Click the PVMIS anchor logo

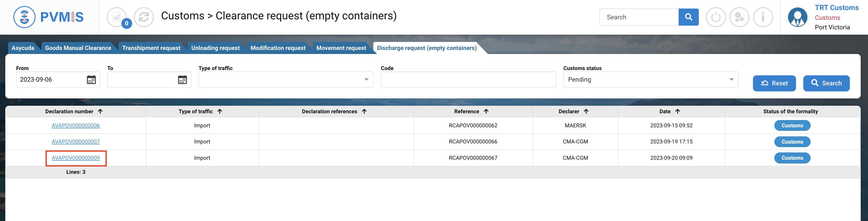point(24,17)
